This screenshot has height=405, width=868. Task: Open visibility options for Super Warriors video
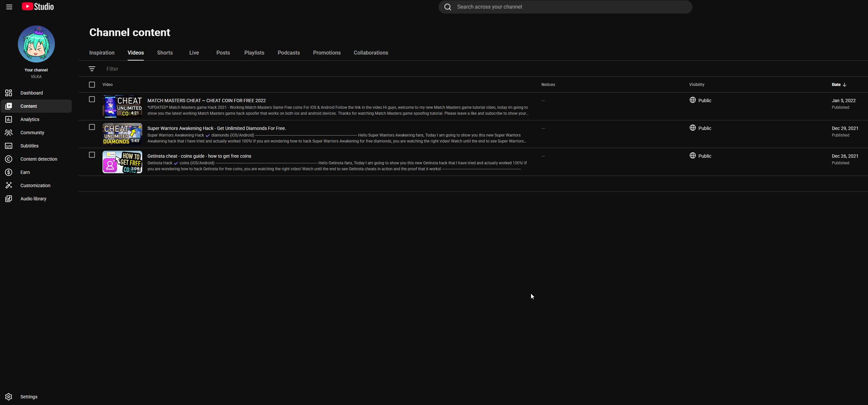click(700, 128)
